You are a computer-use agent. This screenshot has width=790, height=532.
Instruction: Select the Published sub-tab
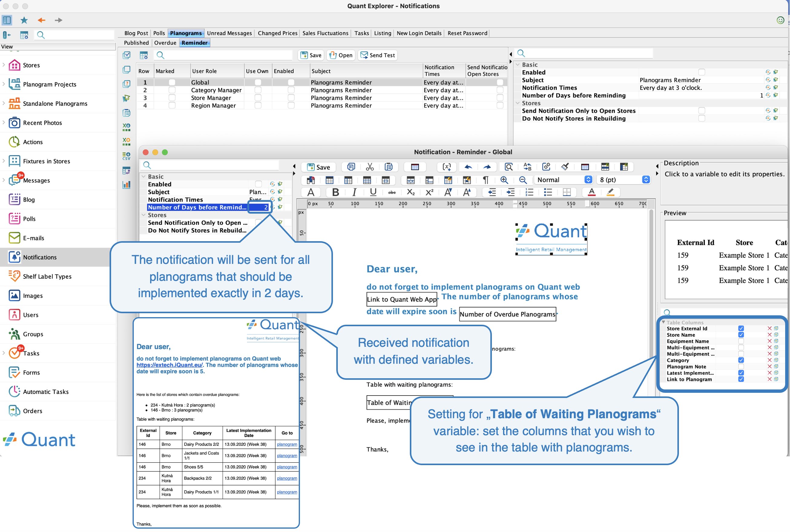pyautogui.click(x=136, y=43)
